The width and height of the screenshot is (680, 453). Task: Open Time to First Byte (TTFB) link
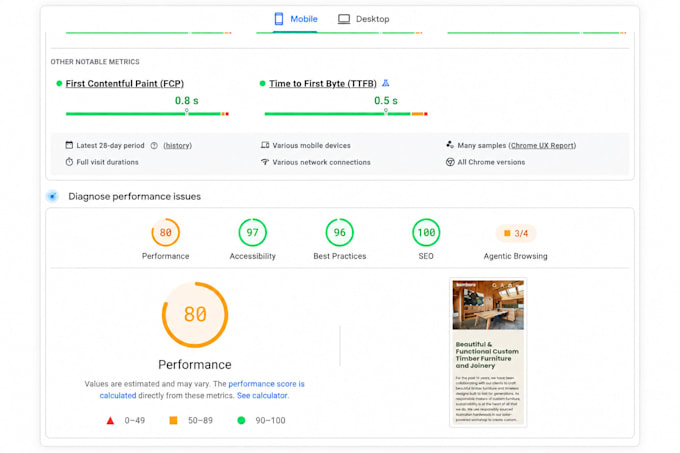323,84
